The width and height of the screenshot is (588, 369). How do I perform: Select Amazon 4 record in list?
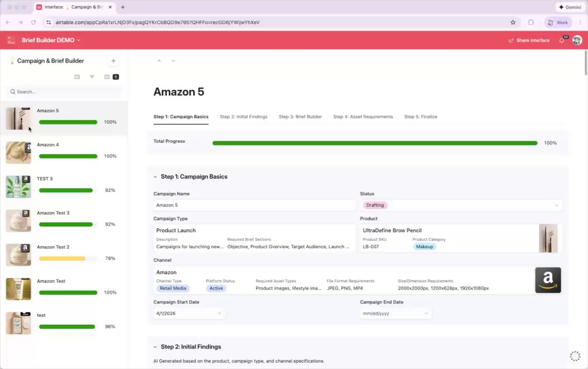point(64,152)
